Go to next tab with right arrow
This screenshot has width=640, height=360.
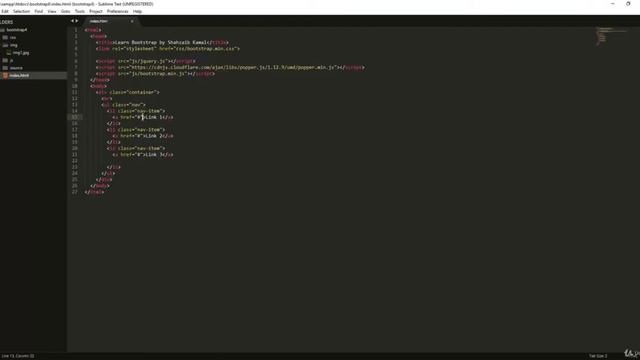point(77,21)
